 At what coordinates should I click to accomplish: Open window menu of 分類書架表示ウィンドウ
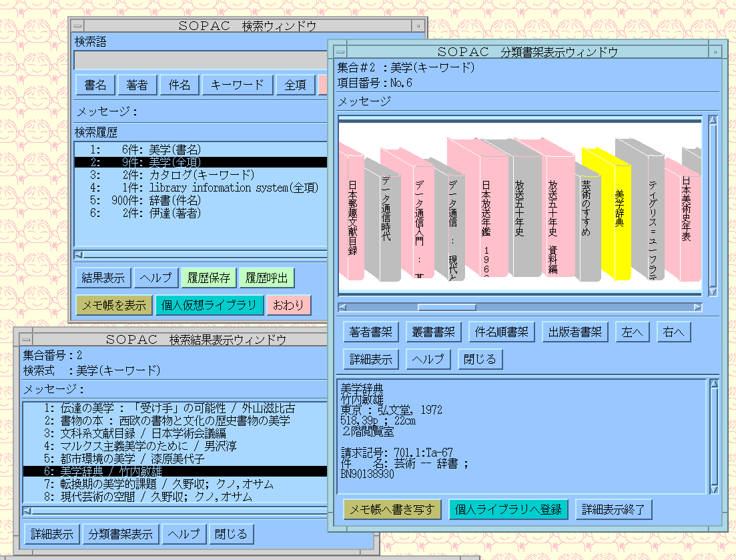coord(340,51)
